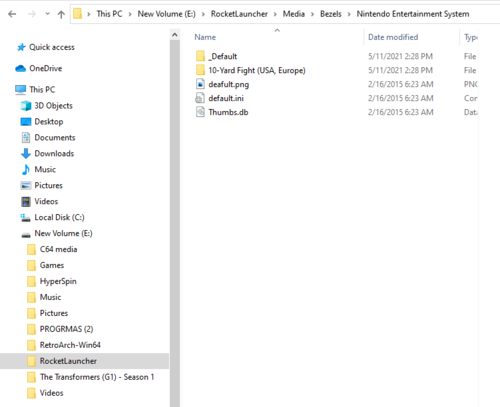Image resolution: width=500 pixels, height=407 pixels.
Task: Expand chevron after New Volume (E:) breadcrumb
Action: [x=203, y=14]
